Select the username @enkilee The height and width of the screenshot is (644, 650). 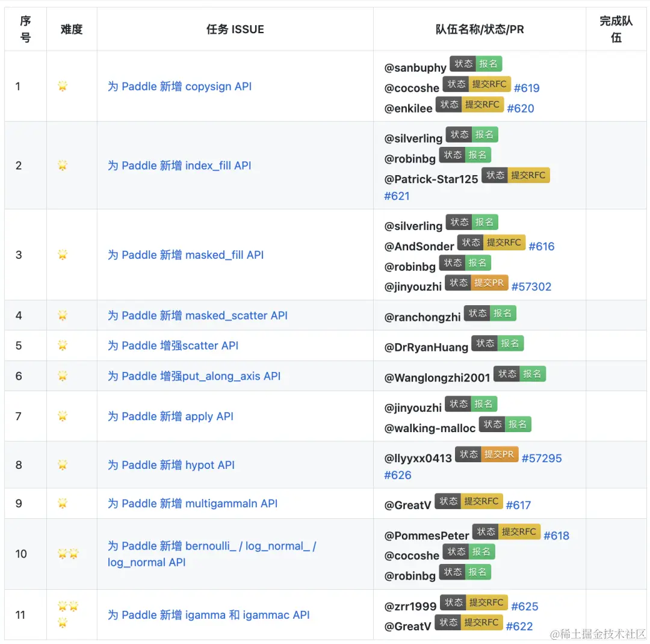click(408, 108)
